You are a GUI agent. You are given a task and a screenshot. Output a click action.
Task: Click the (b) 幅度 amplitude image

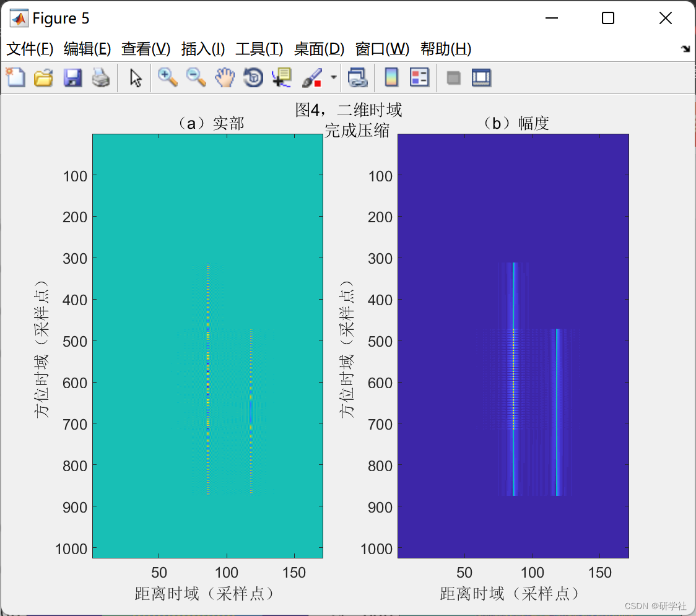(x=514, y=347)
